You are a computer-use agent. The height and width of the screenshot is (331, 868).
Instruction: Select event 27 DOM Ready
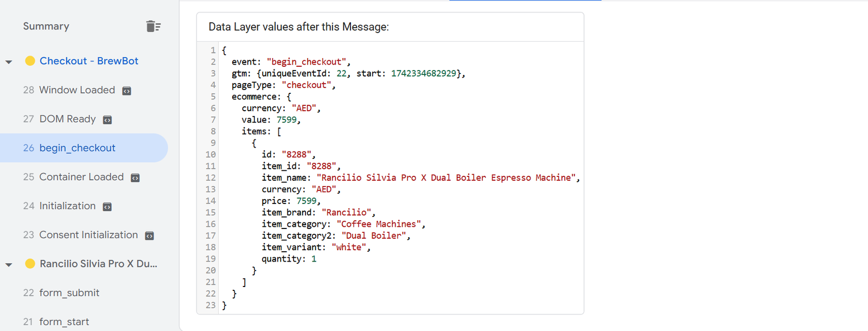click(67, 119)
